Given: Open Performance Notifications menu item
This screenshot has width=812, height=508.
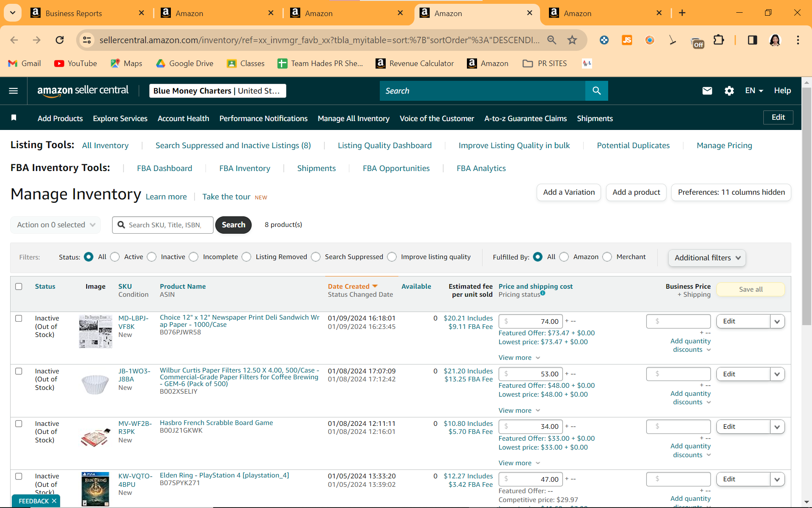Looking at the screenshot, I should [x=263, y=119].
